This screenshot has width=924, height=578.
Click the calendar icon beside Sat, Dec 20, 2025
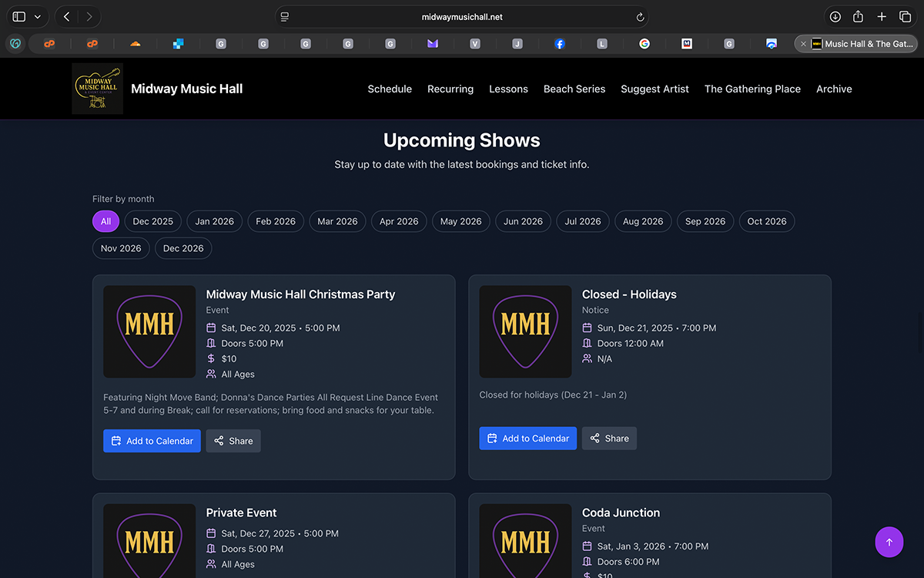tap(211, 328)
